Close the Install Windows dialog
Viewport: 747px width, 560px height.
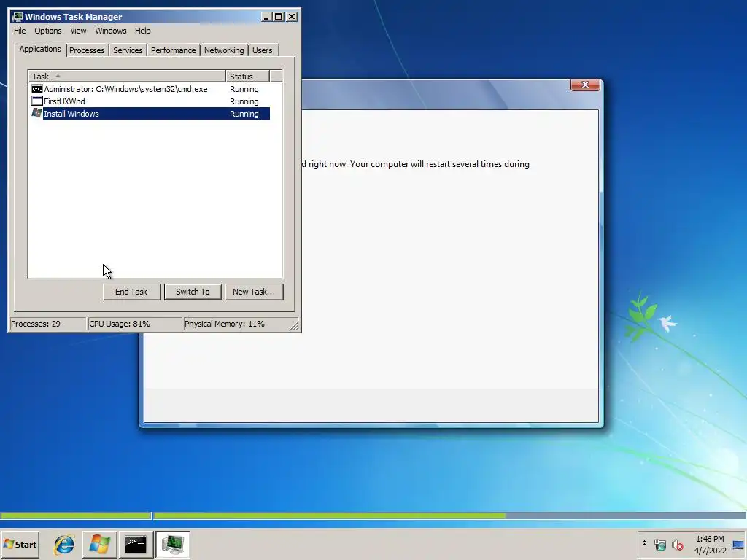pos(585,85)
